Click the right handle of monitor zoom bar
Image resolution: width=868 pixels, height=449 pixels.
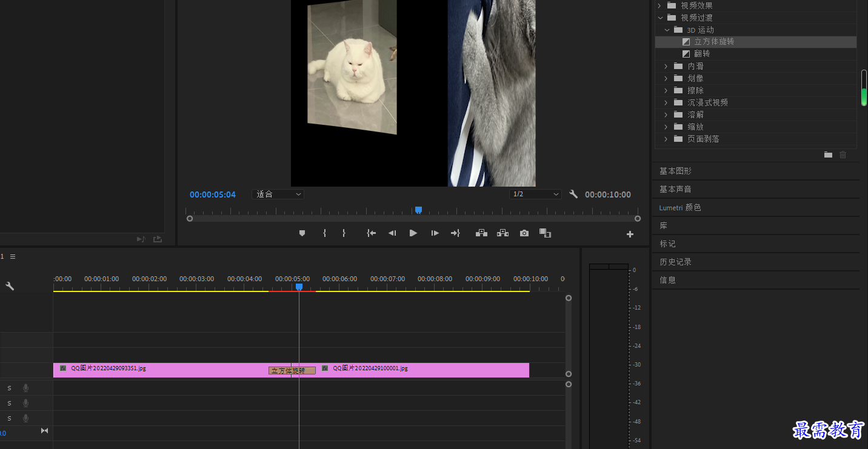(638, 219)
